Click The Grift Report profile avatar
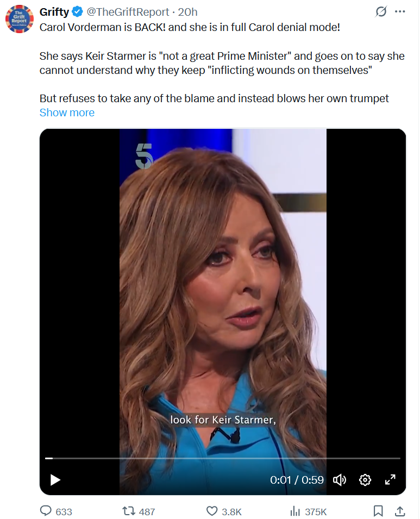 tap(20, 19)
